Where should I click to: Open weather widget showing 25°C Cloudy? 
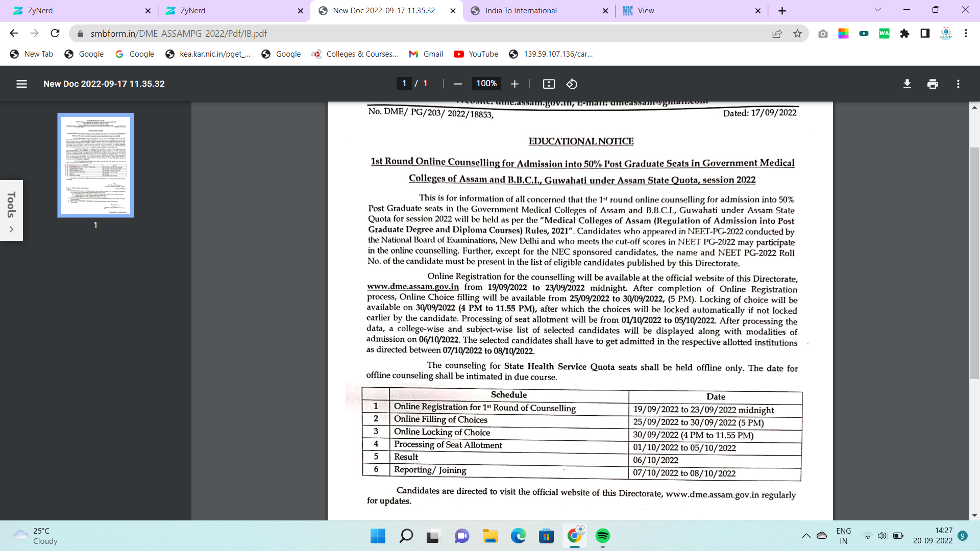(x=36, y=536)
